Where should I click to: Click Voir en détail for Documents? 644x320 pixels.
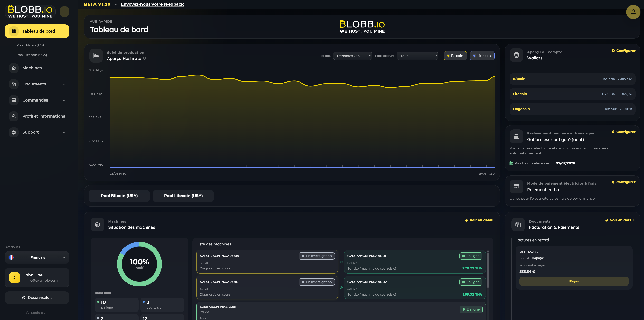coord(620,220)
